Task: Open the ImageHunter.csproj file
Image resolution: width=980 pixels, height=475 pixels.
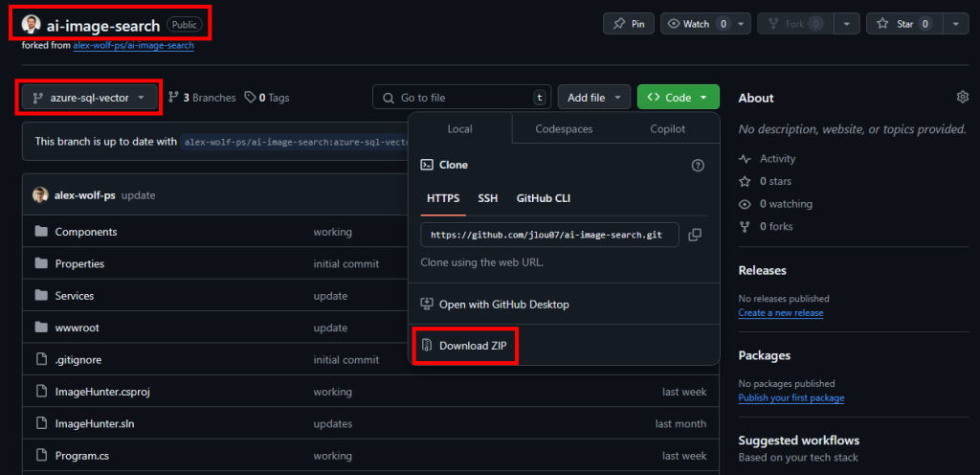Action: [x=102, y=392]
